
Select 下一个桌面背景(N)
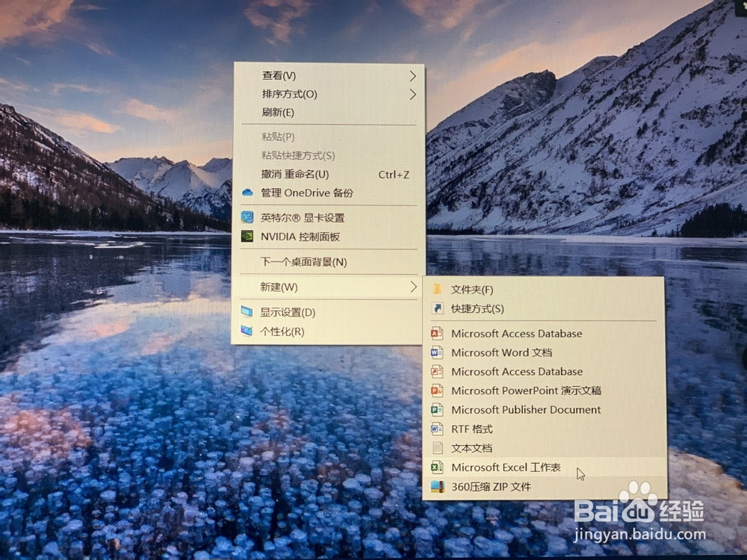pos(328,262)
